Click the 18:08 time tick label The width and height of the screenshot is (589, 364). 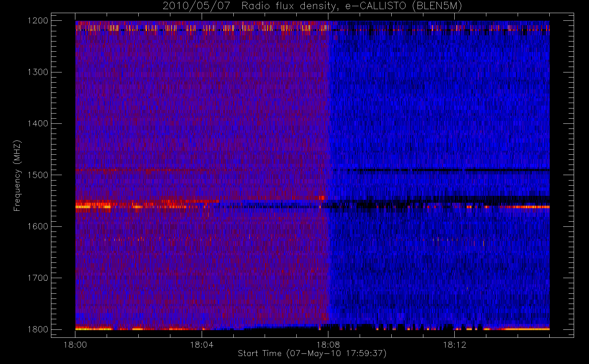(328, 345)
